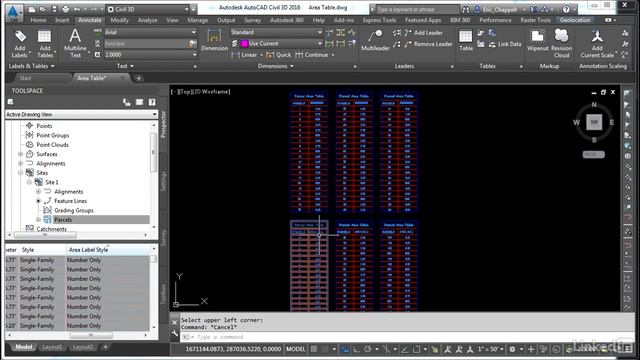Toggle object snap in status bar
Screen dimensions: 640x360
coord(417,349)
